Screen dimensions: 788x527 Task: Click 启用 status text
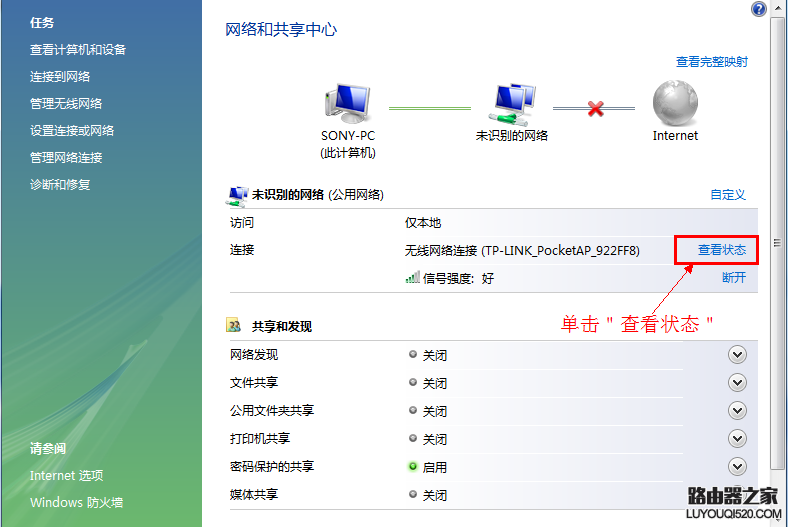pyautogui.click(x=435, y=467)
